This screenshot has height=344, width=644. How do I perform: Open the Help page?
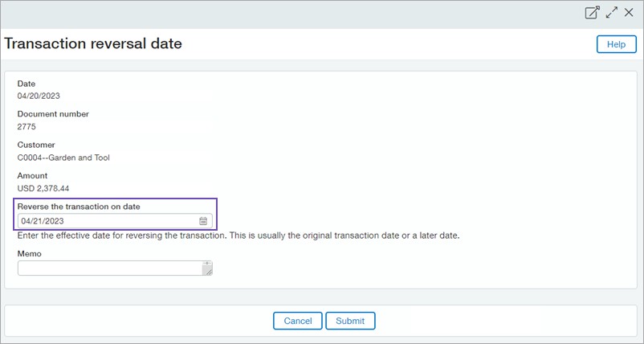(616, 44)
